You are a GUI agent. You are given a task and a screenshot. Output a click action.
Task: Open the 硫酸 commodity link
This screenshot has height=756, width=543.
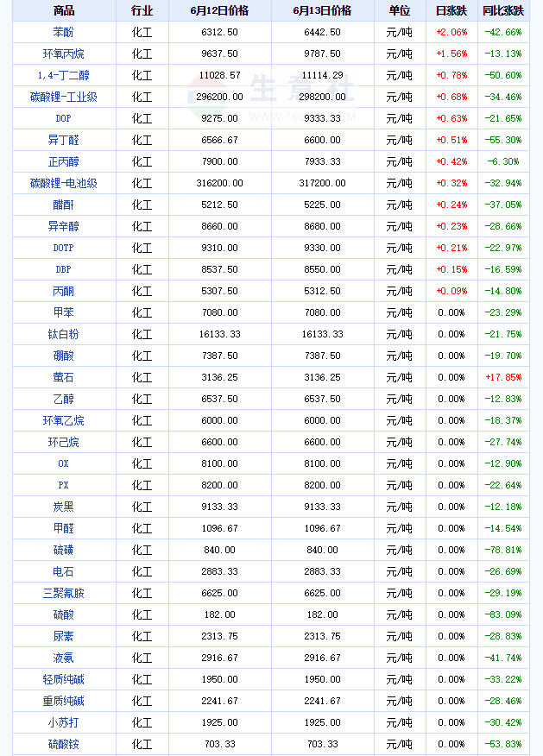[x=63, y=614]
